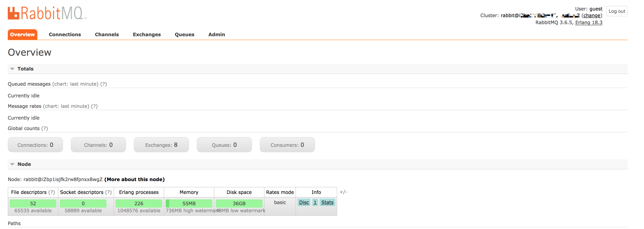Open the Queues tab
The width and height of the screenshot is (644, 229).
coord(184,34)
